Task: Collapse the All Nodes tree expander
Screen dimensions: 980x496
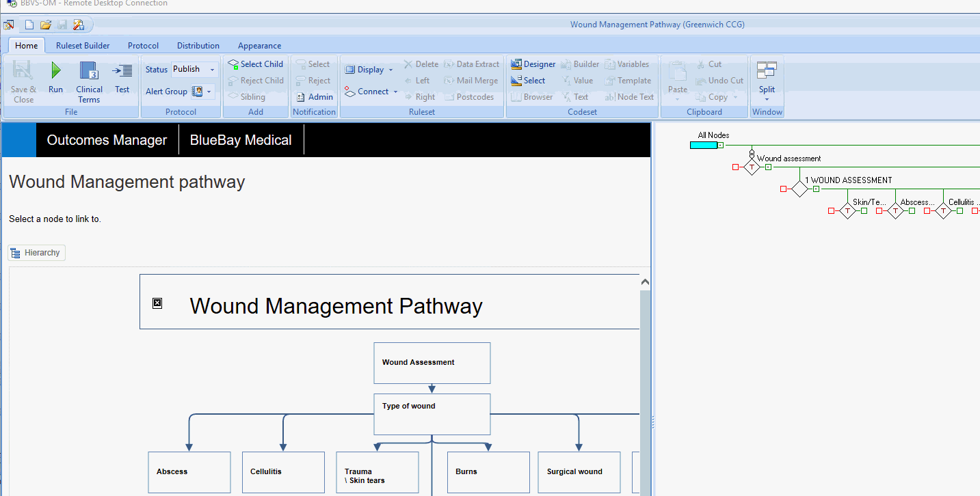Action: (720, 146)
